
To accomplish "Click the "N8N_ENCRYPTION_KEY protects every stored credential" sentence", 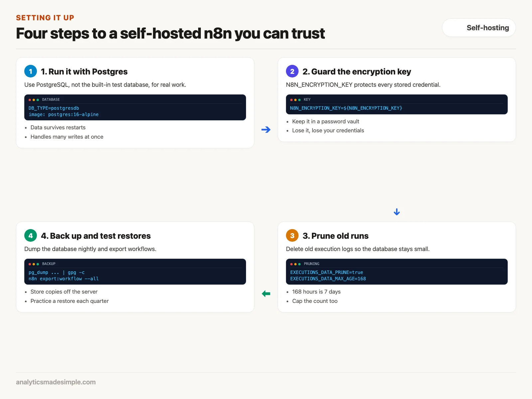I will tap(363, 85).
